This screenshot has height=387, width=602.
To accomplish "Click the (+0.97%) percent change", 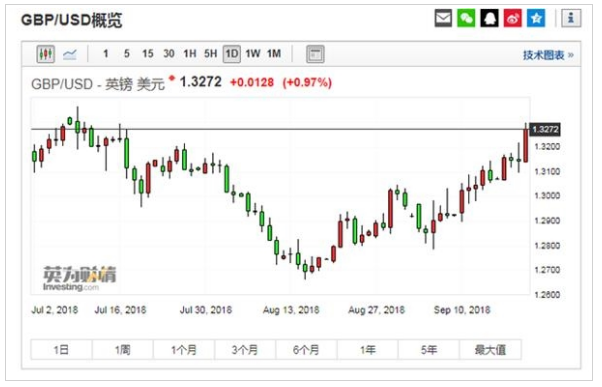I will pyautogui.click(x=307, y=83).
